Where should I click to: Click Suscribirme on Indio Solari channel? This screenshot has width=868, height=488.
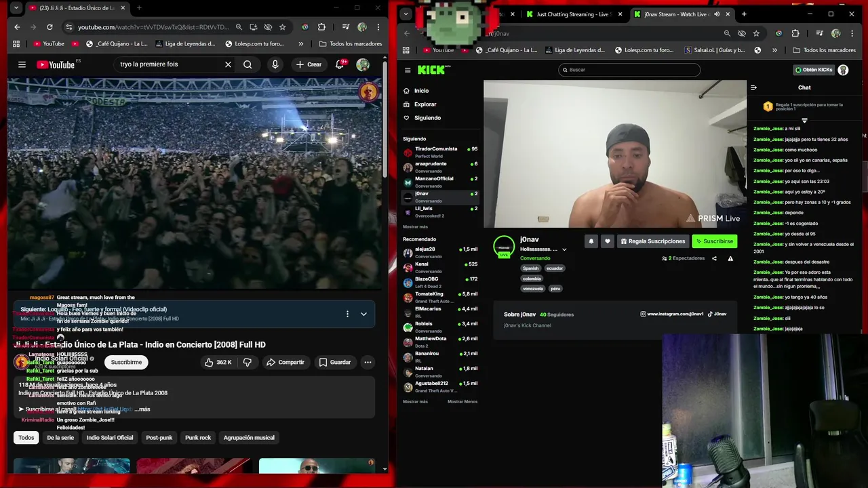[x=126, y=362]
